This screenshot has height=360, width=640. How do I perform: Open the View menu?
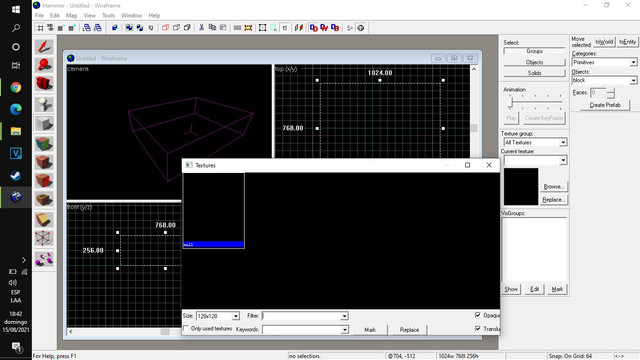tap(89, 16)
